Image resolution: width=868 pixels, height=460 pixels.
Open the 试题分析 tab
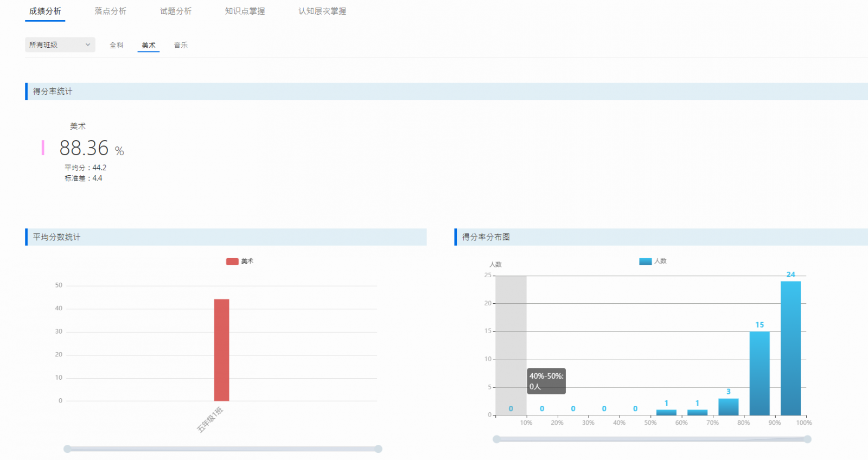175,11
